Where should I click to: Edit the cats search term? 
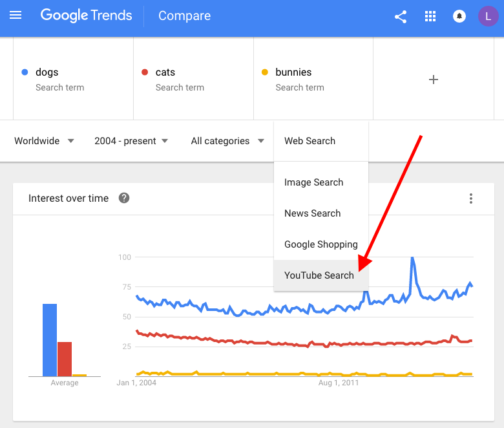(x=165, y=72)
